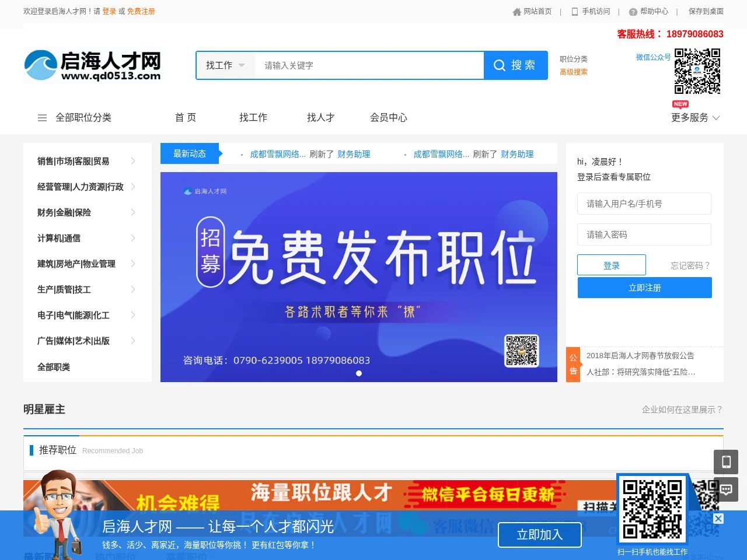Expand the 更多服务 menu

coord(696,118)
